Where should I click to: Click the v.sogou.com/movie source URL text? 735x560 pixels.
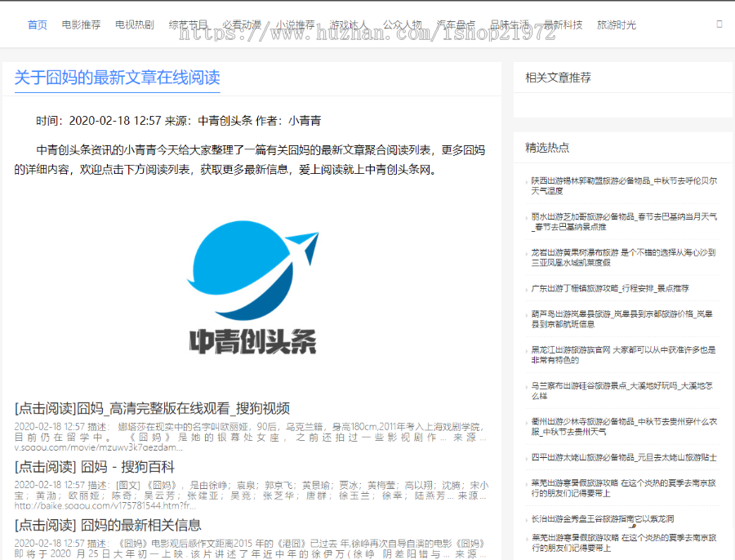point(99,447)
